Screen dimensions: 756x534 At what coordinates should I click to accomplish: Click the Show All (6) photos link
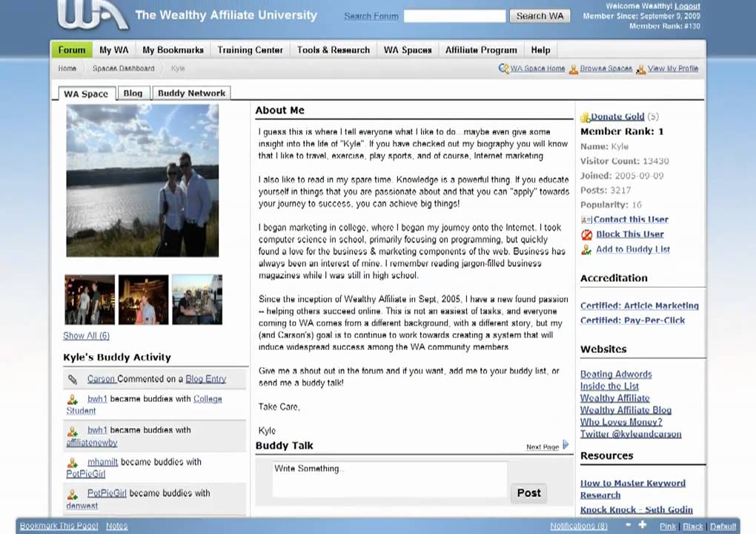86,335
